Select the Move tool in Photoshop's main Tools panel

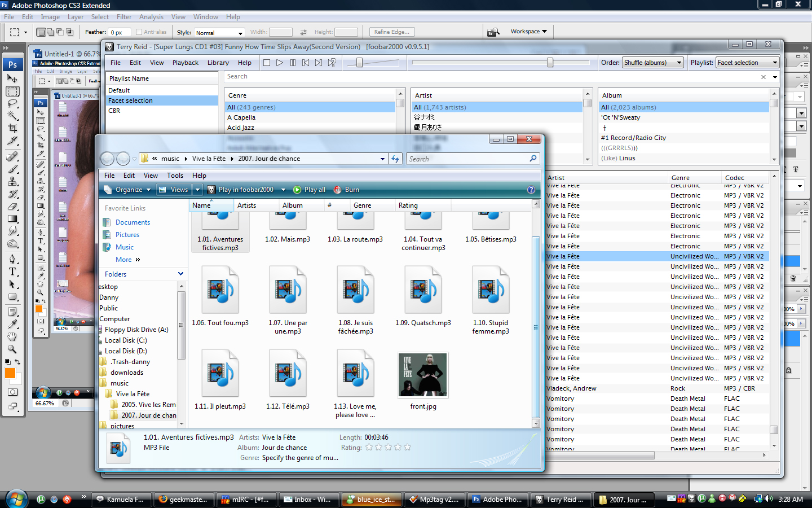[x=12, y=78]
